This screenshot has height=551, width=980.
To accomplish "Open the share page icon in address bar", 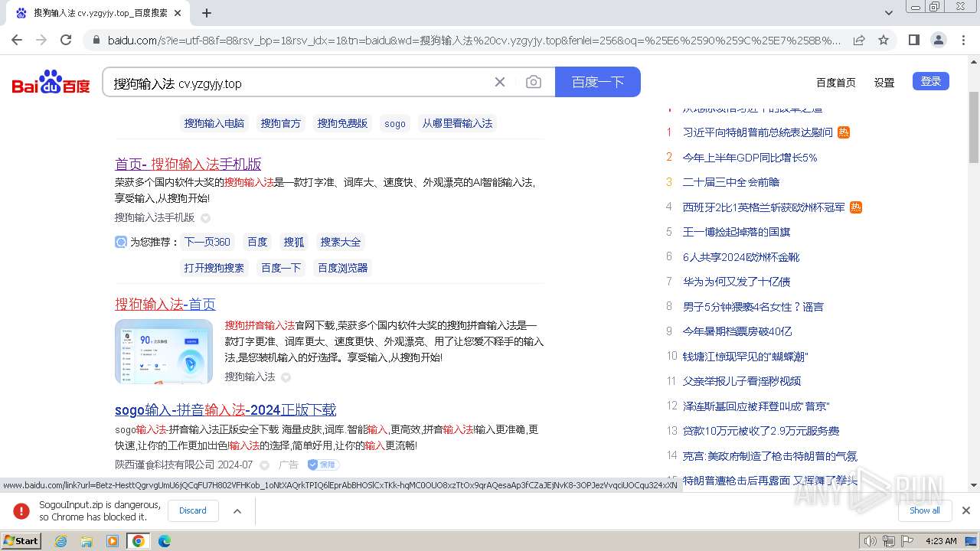I will pyautogui.click(x=859, y=40).
